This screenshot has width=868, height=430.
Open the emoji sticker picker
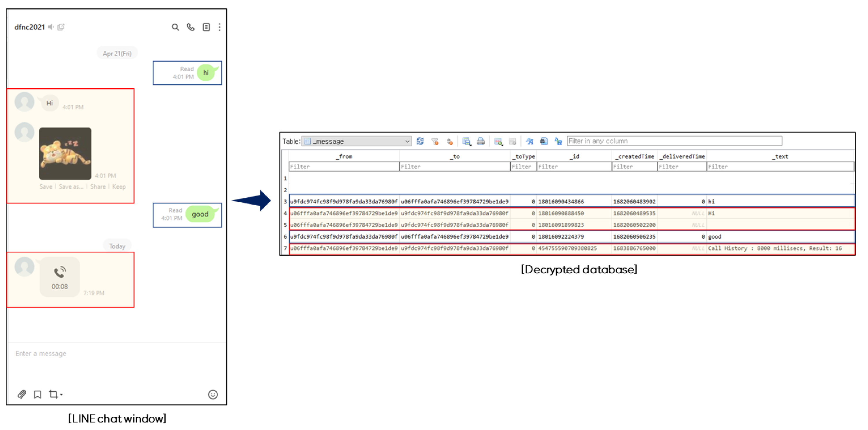[x=213, y=394]
